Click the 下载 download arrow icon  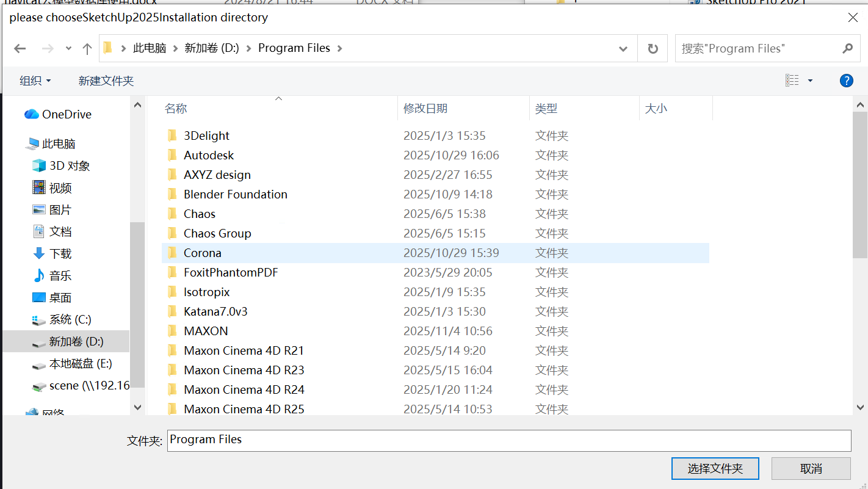pos(39,253)
